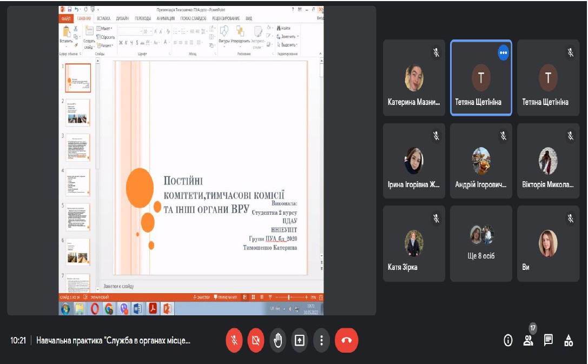Image resolution: width=588 pixels, height=364 pixels.
Task: Toggle underline Ч formatting
Action: click(131, 42)
